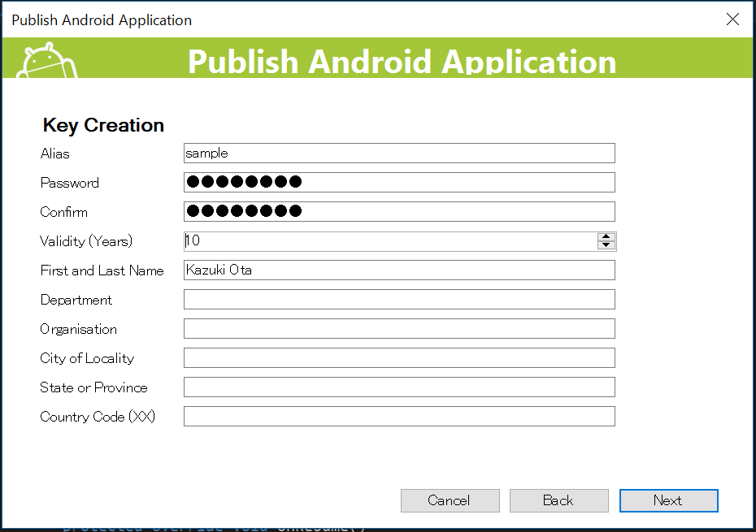Click the Department label
This screenshot has width=756, height=532.
pos(76,301)
